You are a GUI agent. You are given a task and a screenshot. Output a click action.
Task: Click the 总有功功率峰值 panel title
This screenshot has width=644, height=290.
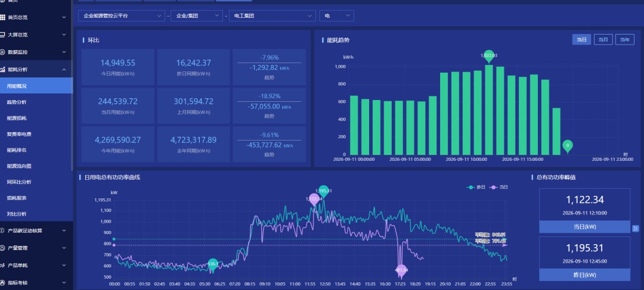click(556, 177)
